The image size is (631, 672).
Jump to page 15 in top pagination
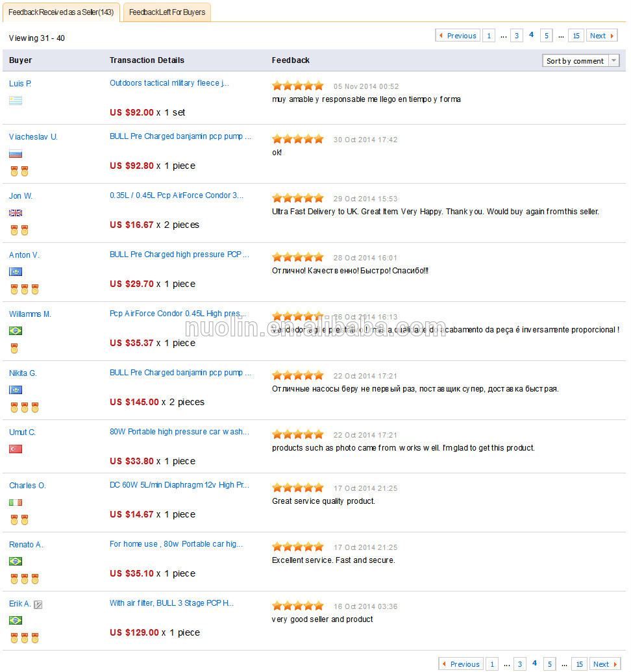[x=576, y=36]
